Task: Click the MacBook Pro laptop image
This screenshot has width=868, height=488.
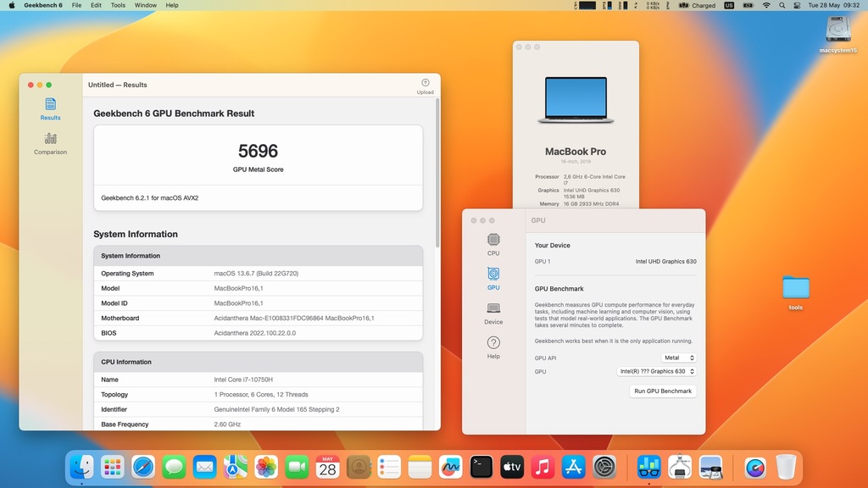Action: click(x=576, y=100)
